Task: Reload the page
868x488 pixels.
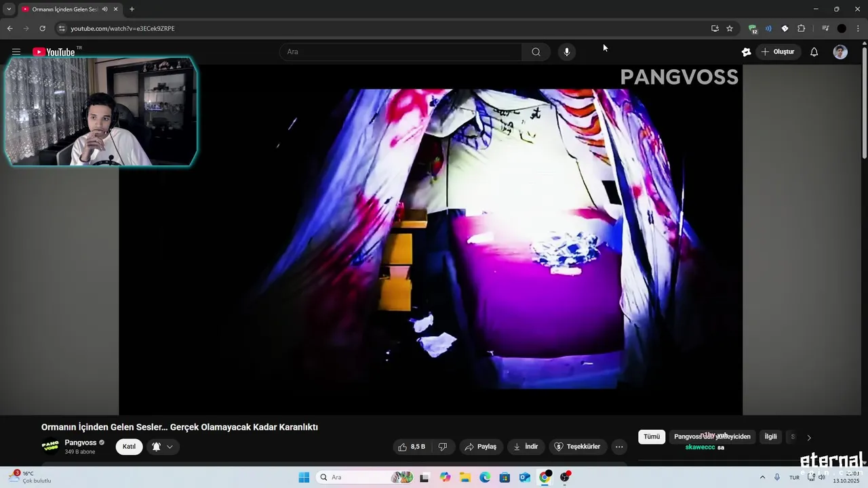Action: click(42, 28)
